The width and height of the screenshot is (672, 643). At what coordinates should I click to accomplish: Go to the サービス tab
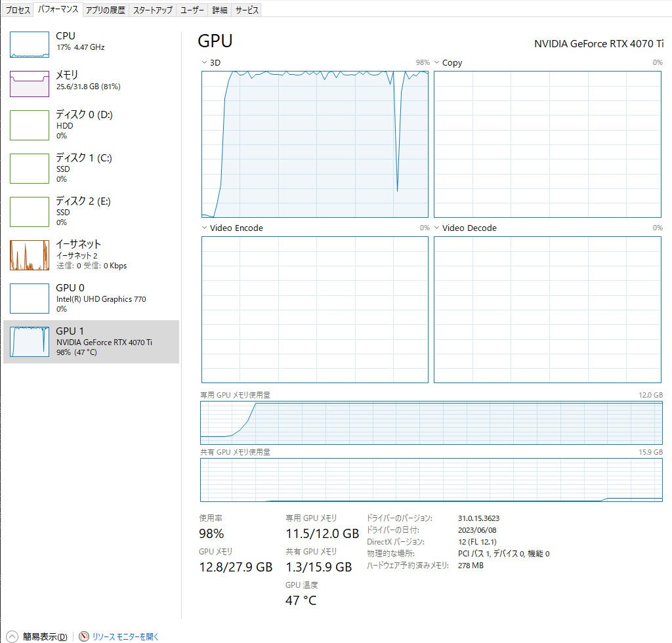[x=247, y=10]
